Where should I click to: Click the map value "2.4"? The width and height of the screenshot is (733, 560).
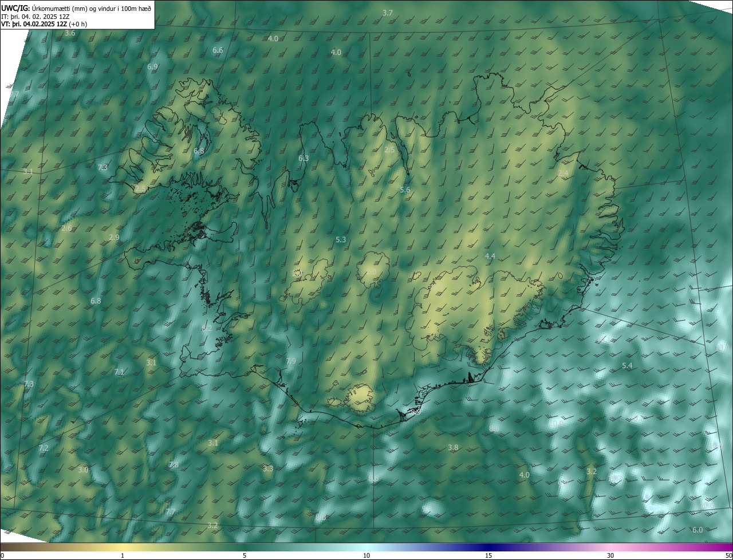click(x=563, y=173)
